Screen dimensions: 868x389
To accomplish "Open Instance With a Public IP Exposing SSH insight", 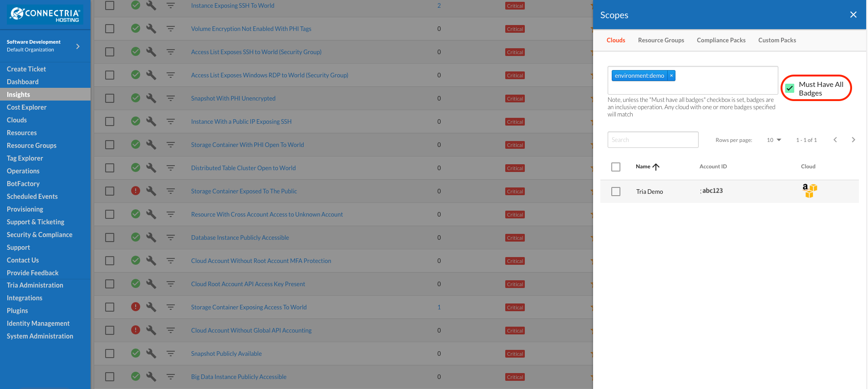I will coord(241,121).
